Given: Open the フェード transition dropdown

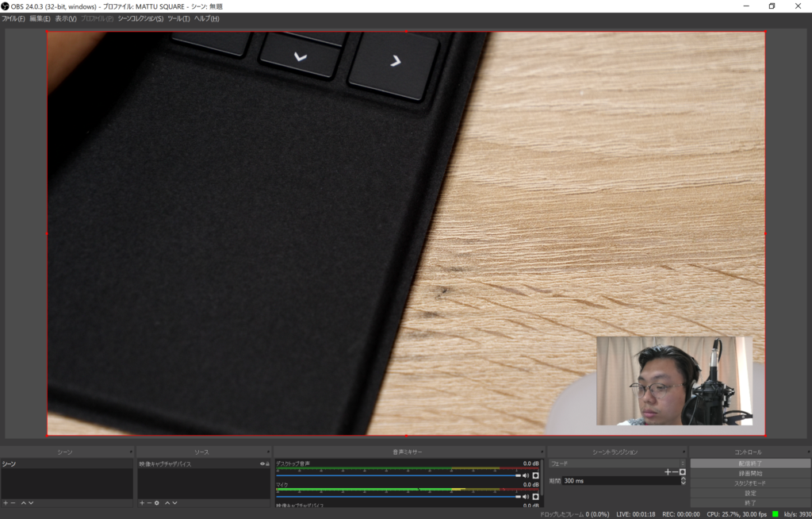Looking at the screenshot, I should (617, 463).
